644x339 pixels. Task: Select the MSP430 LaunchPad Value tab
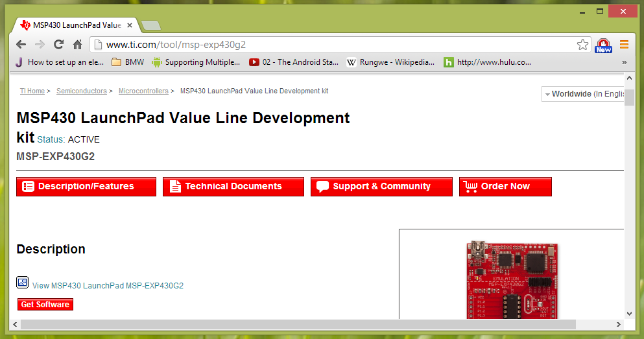tap(77, 25)
